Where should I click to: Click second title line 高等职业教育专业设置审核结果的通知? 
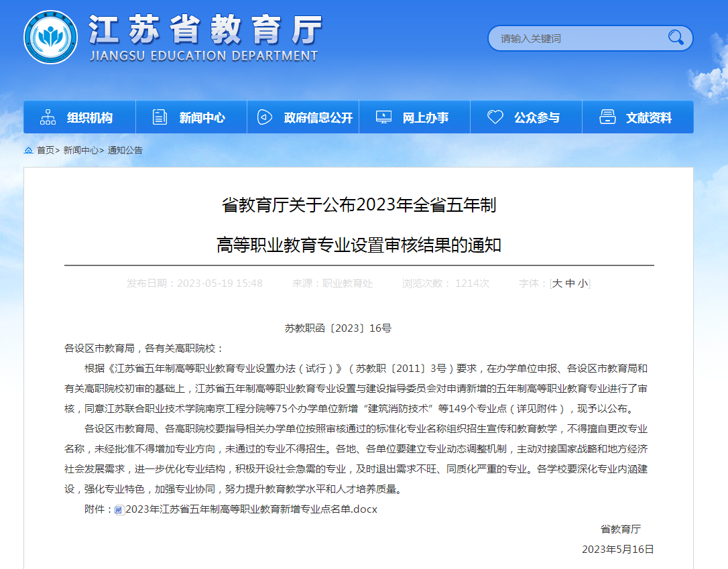359,245
